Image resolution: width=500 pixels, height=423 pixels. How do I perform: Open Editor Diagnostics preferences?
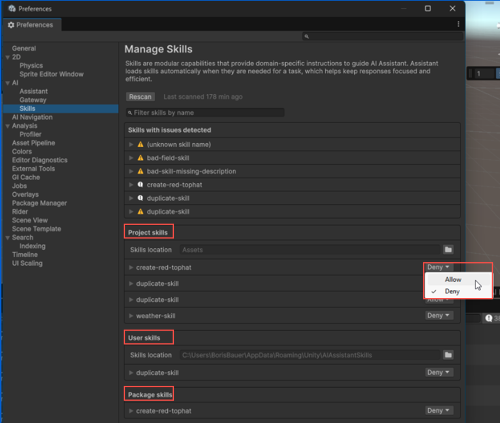(x=40, y=160)
